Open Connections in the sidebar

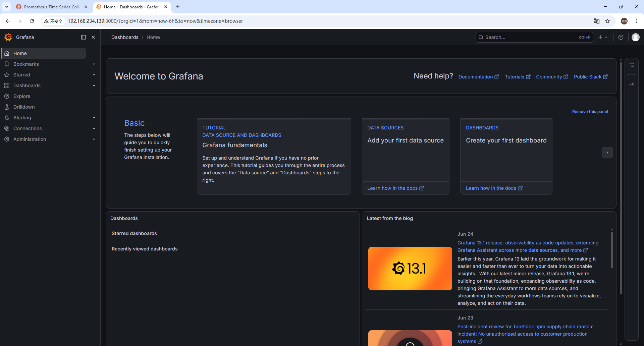tap(28, 128)
